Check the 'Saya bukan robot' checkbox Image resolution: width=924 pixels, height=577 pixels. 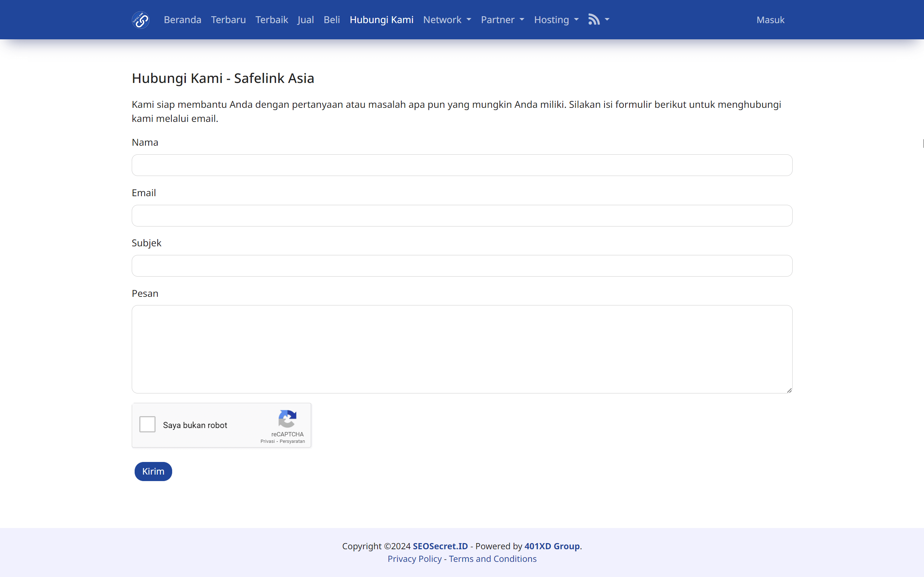(x=147, y=424)
